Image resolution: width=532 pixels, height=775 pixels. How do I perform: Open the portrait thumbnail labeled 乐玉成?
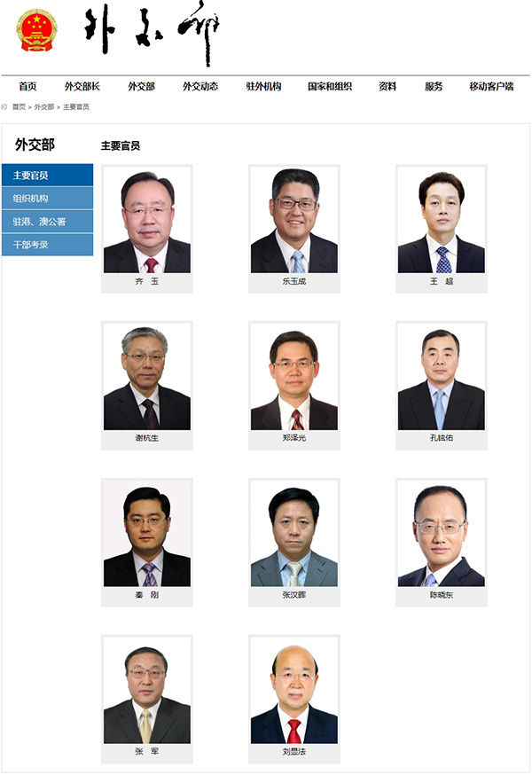coord(294,219)
